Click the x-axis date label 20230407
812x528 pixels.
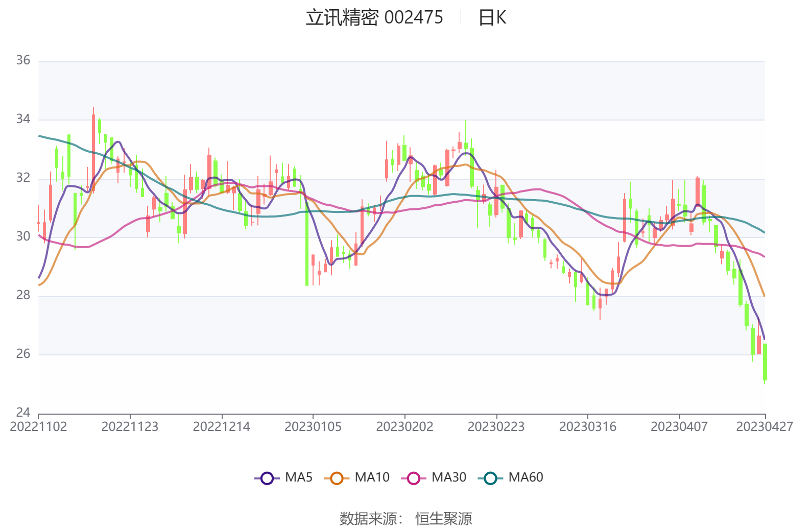coord(679,426)
